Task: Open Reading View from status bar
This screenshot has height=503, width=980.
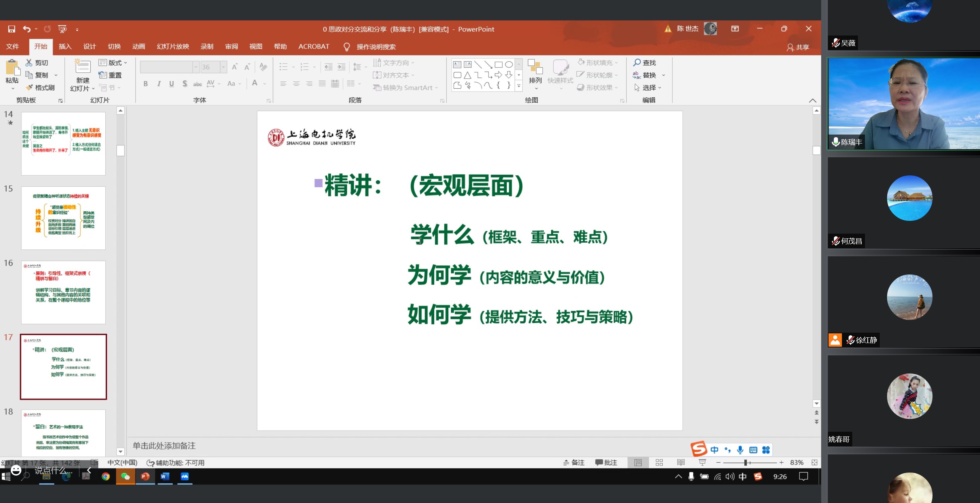Action: click(681, 462)
